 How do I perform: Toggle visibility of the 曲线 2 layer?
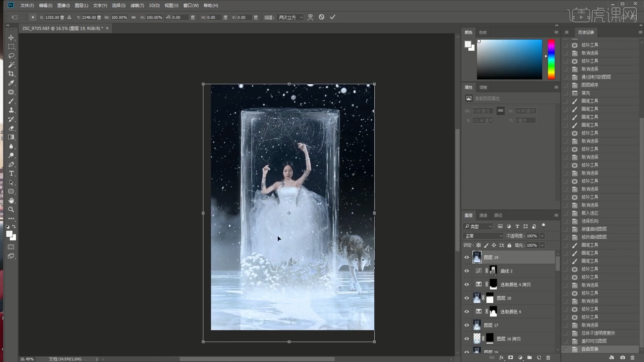coord(467,271)
